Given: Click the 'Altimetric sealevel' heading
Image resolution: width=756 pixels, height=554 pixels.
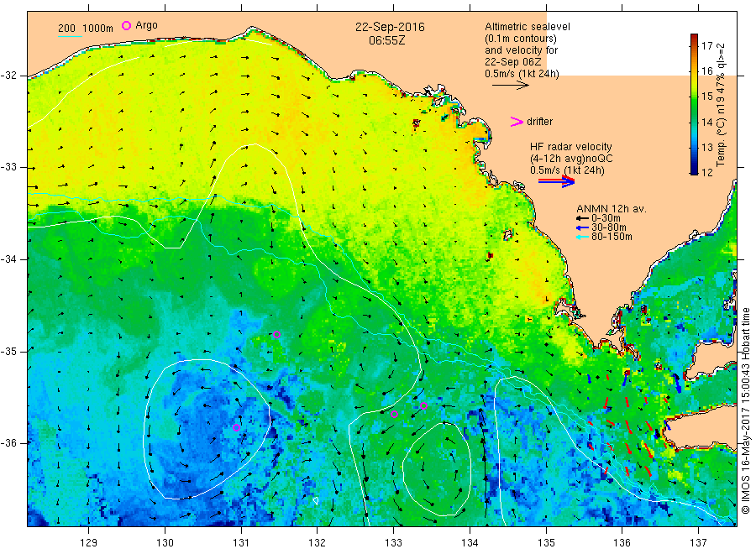Looking at the screenshot, I should pyautogui.click(x=527, y=27).
